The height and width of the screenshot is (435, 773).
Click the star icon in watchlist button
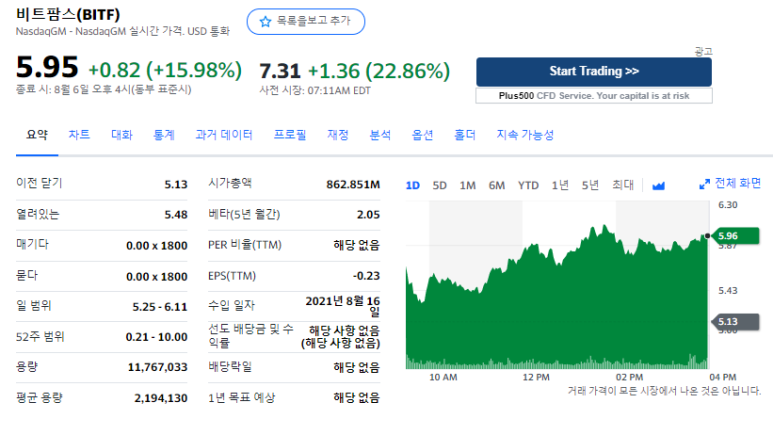pos(265,21)
